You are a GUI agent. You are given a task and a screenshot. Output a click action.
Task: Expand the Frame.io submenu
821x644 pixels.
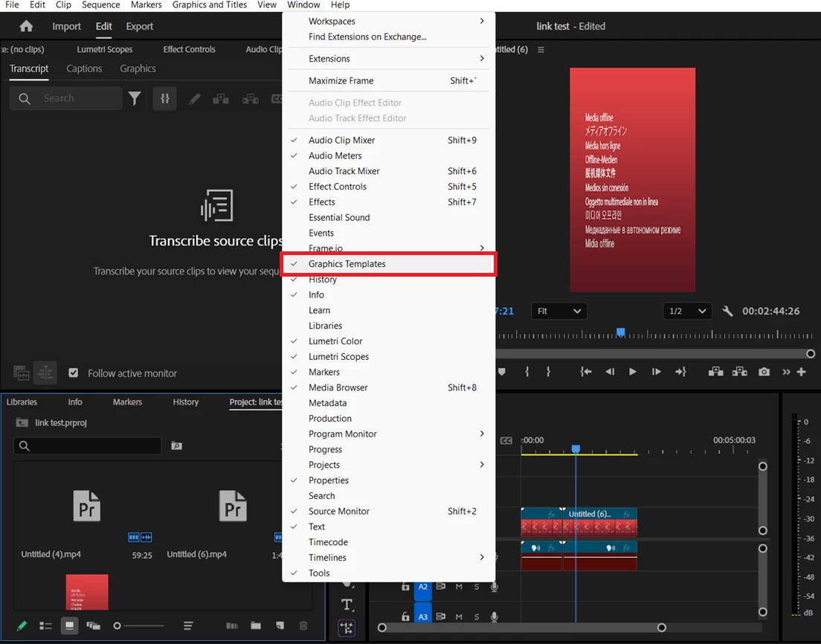tap(388, 247)
